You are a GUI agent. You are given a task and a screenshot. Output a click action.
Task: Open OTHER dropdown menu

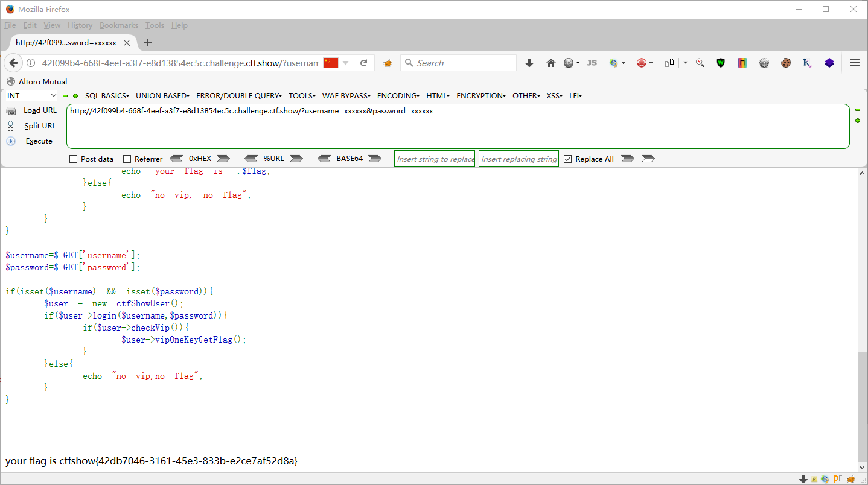pyautogui.click(x=527, y=96)
